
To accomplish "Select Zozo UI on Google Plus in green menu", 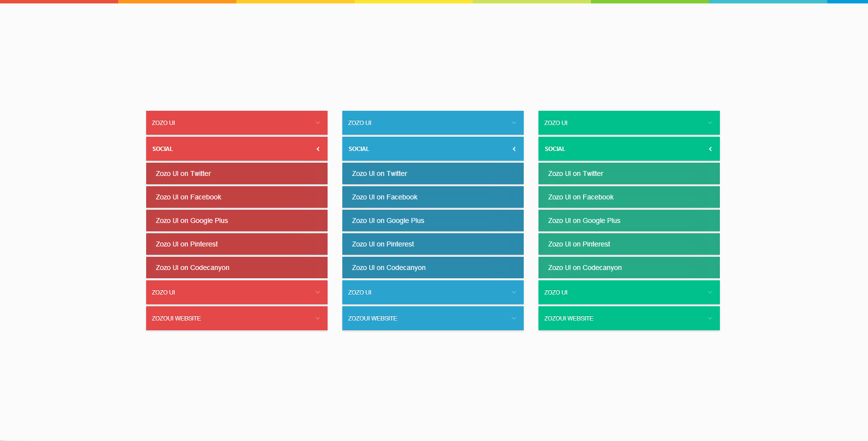I will (x=629, y=220).
